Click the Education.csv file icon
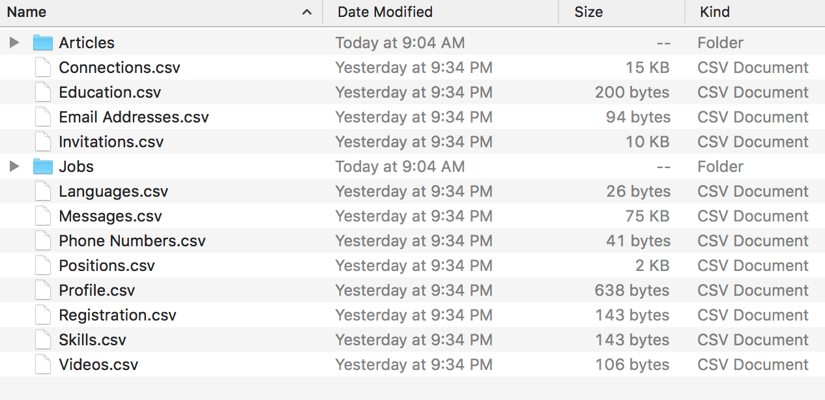Viewport: 825px width, 400px height. pyautogui.click(x=43, y=92)
